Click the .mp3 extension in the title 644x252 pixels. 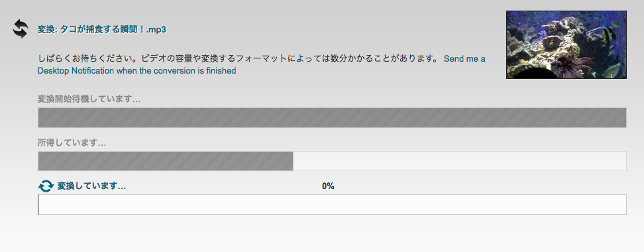pos(156,30)
